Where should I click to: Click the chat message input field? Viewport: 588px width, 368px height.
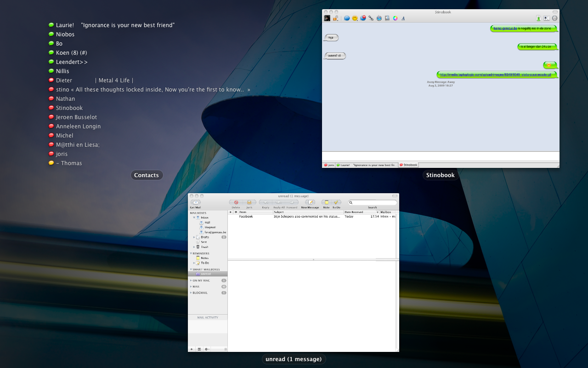tap(441, 156)
